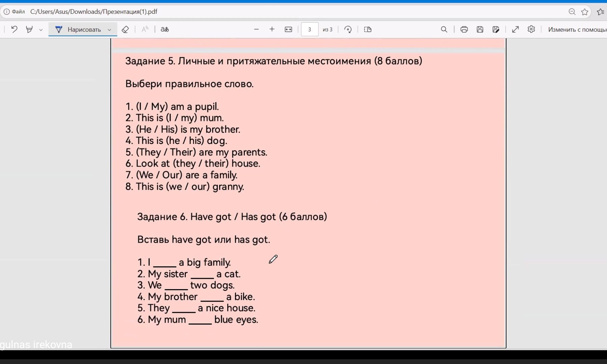
Task: Add this page to favorites star
Action: [585, 12]
